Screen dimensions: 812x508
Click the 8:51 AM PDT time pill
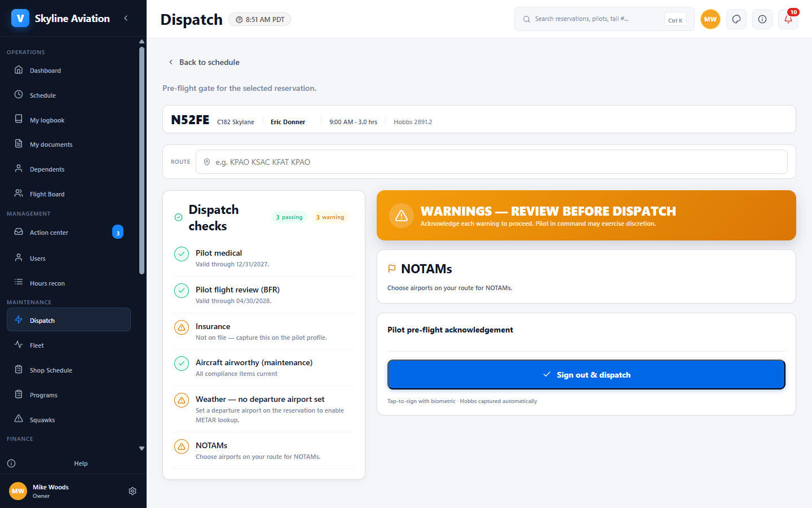(260, 19)
